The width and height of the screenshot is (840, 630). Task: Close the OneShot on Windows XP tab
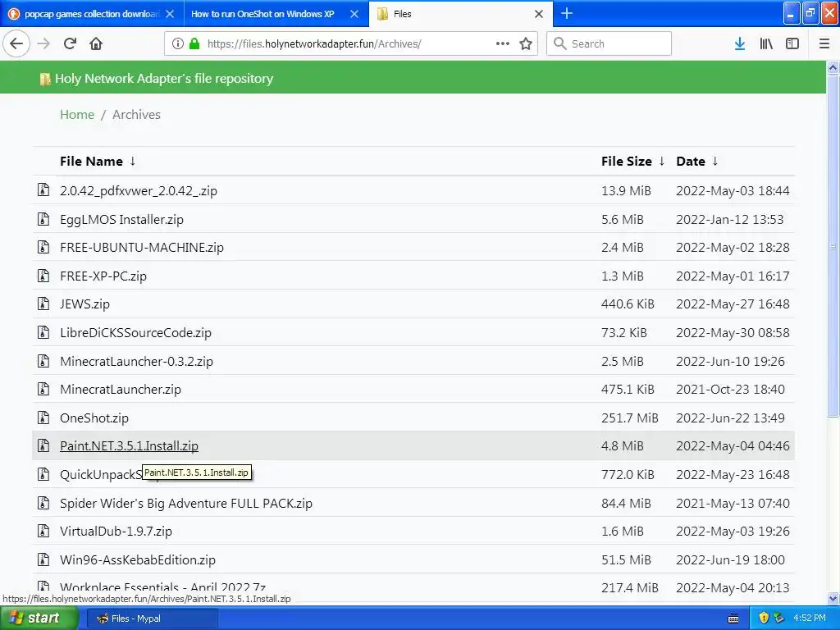pos(354,14)
